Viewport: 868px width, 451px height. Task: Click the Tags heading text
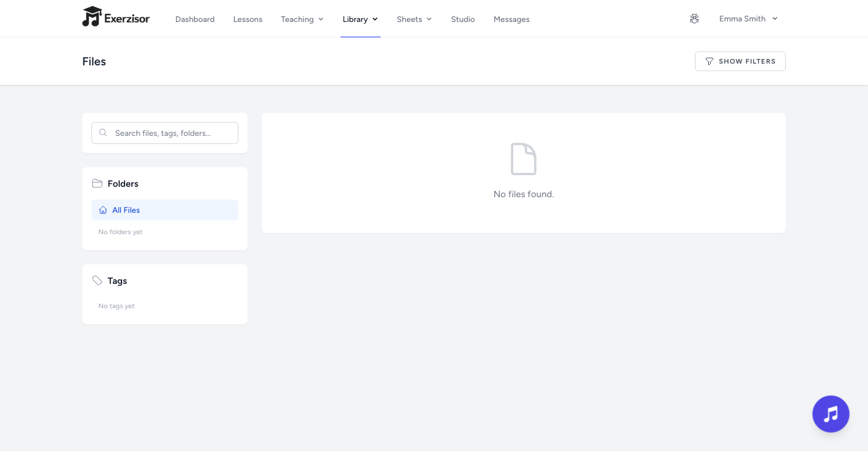click(117, 280)
